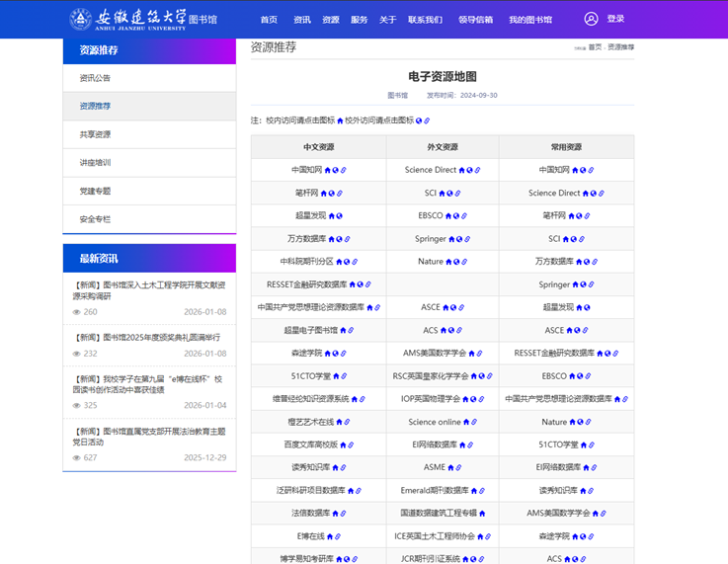
Task: Click the home icon beside 中科院期刊分区
Action: tap(340, 262)
